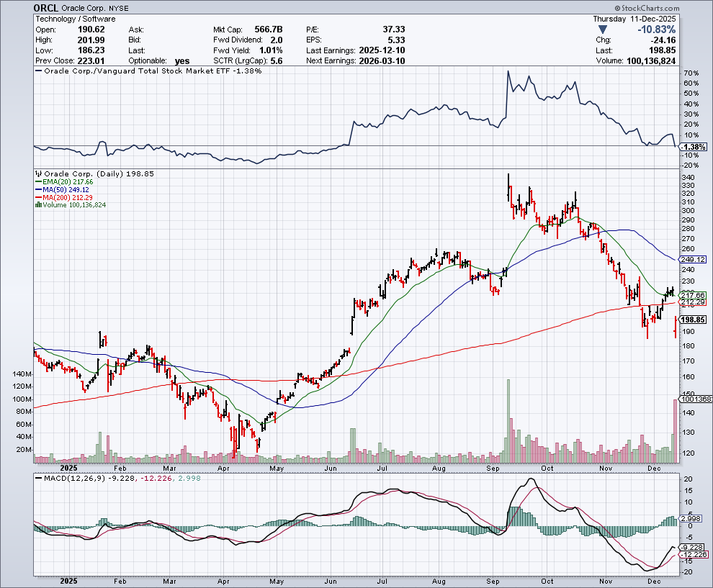Click the down-arrow price change indicator
The width and height of the screenshot is (713, 588).
click(x=603, y=30)
